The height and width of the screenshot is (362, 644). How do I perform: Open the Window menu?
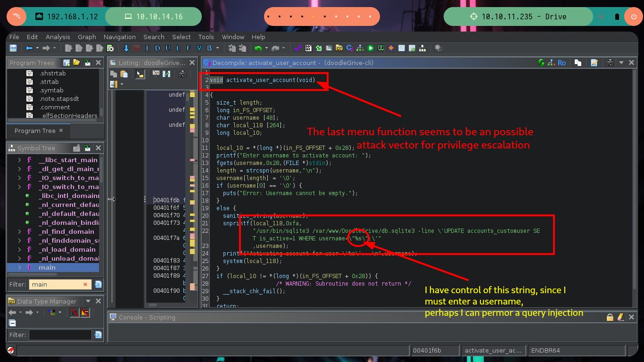tap(233, 37)
